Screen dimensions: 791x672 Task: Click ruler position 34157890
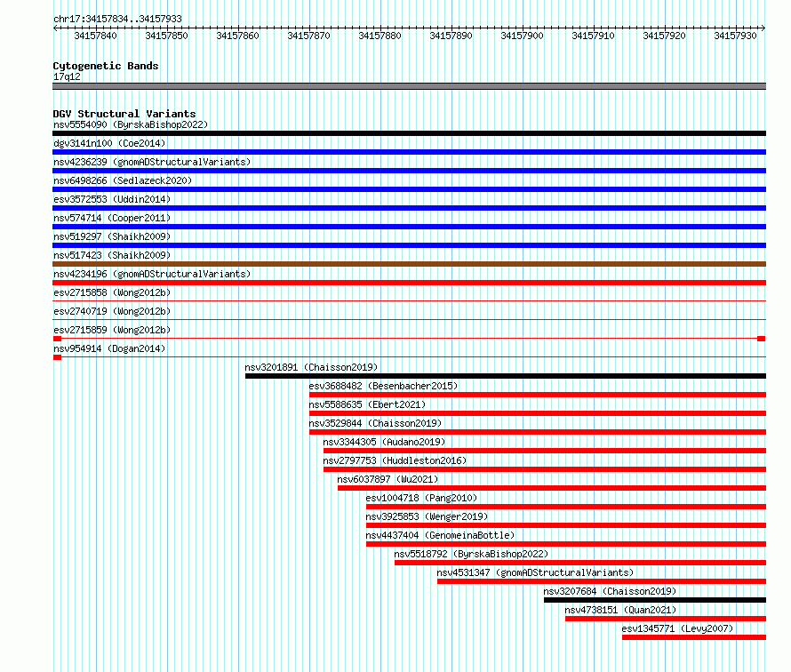pos(451,36)
